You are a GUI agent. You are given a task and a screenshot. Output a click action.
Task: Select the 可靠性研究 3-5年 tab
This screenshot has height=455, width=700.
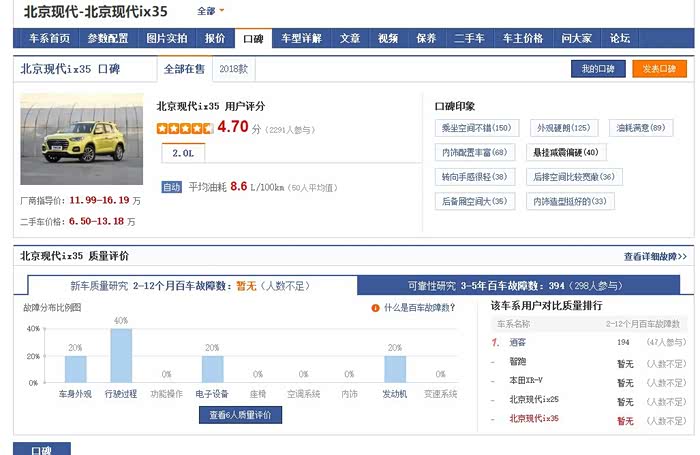pos(518,286)
